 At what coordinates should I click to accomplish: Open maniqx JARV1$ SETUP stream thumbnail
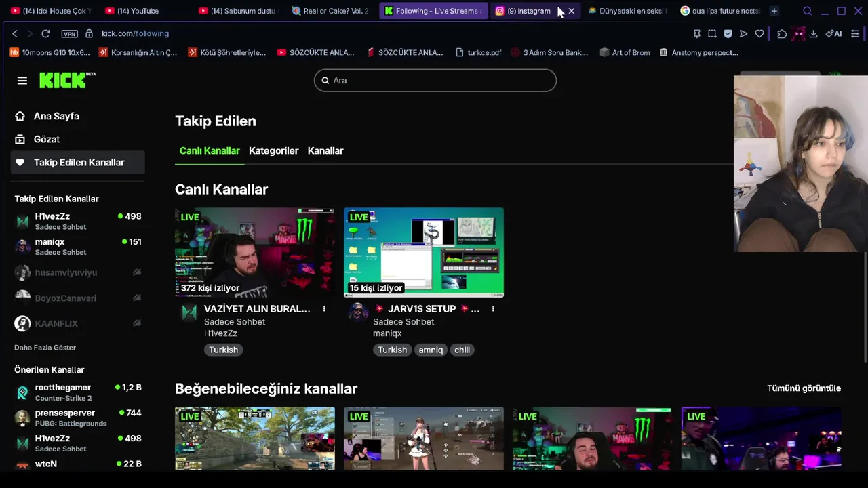point(424,252)
